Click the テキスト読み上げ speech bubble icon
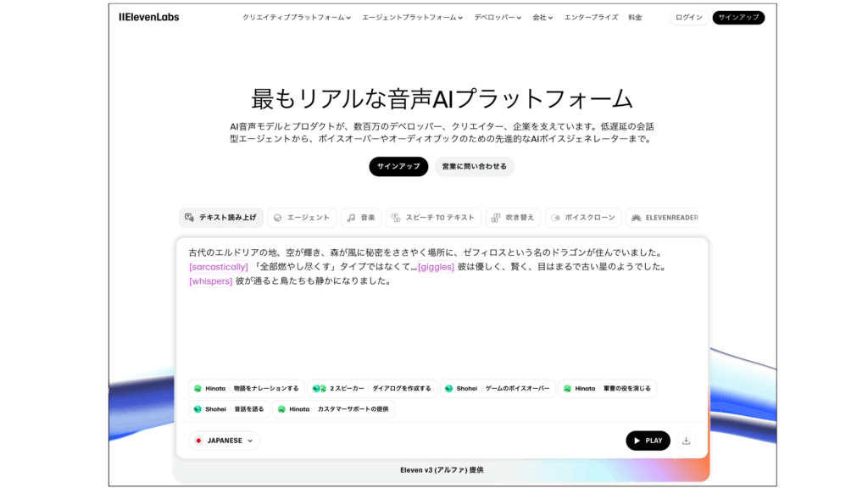 coord(188,218)
